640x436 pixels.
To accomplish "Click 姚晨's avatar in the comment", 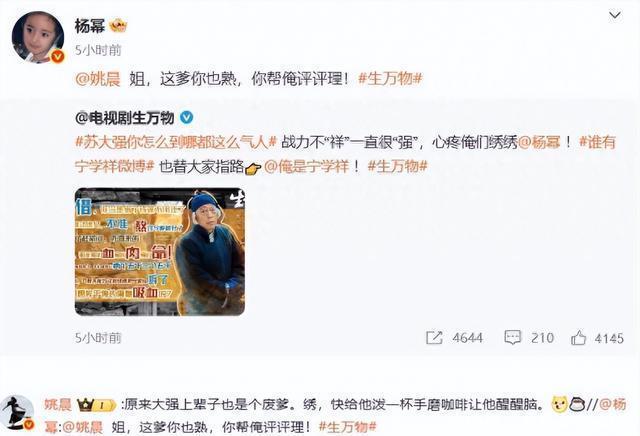I will coord(17,413).
